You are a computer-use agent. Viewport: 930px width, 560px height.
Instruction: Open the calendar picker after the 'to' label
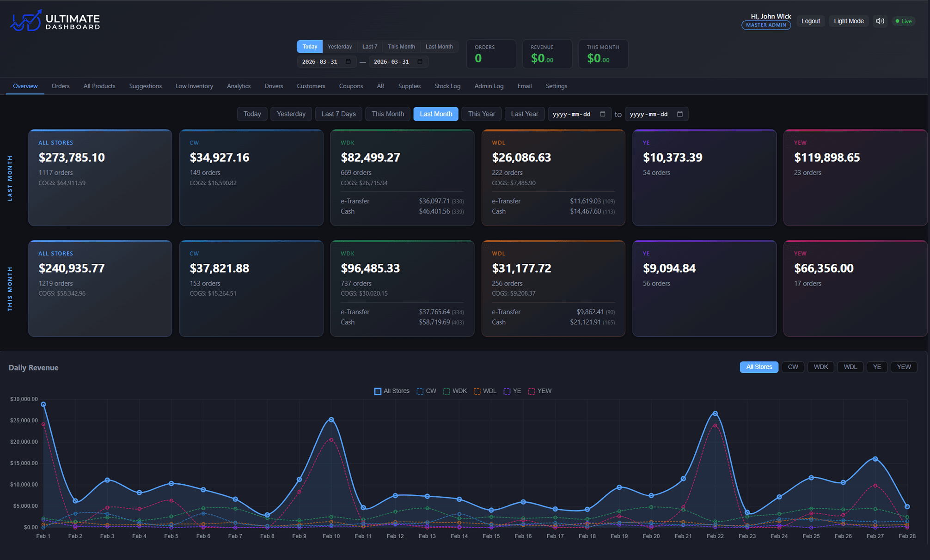point(679,114)
